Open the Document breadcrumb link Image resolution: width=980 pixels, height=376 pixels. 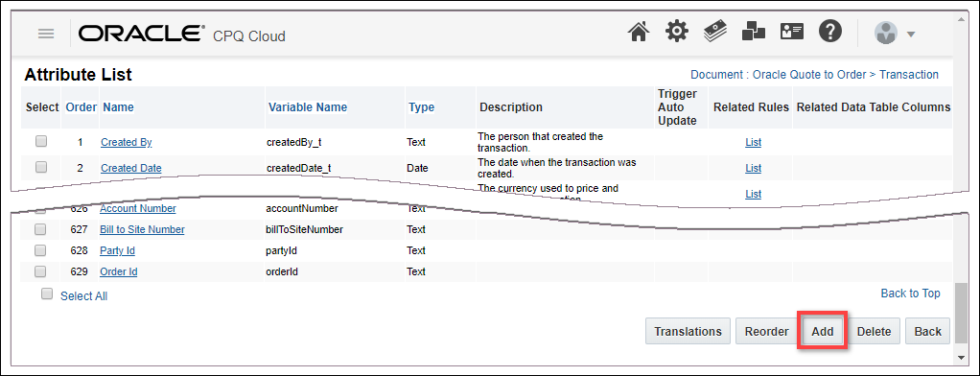point(814,75)
